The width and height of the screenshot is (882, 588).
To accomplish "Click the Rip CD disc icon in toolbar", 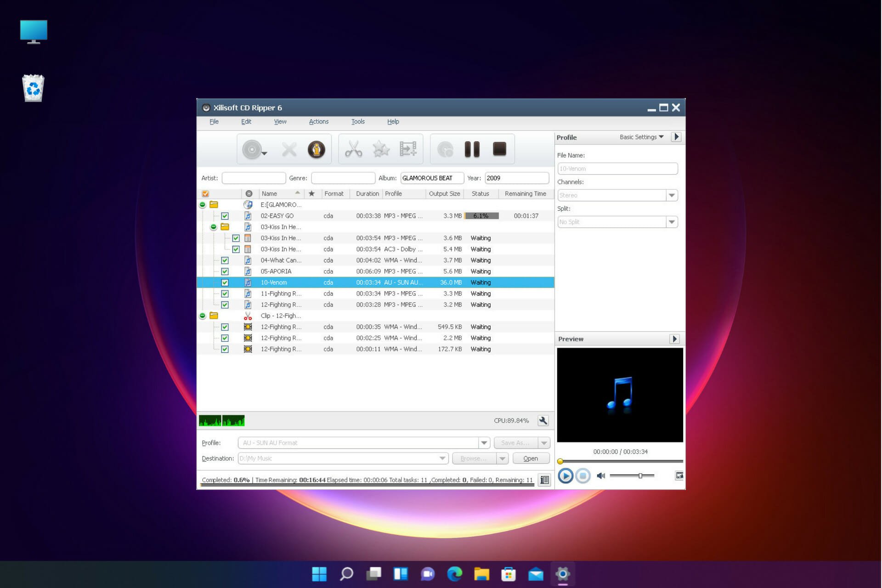I will [x=252, y=149].
